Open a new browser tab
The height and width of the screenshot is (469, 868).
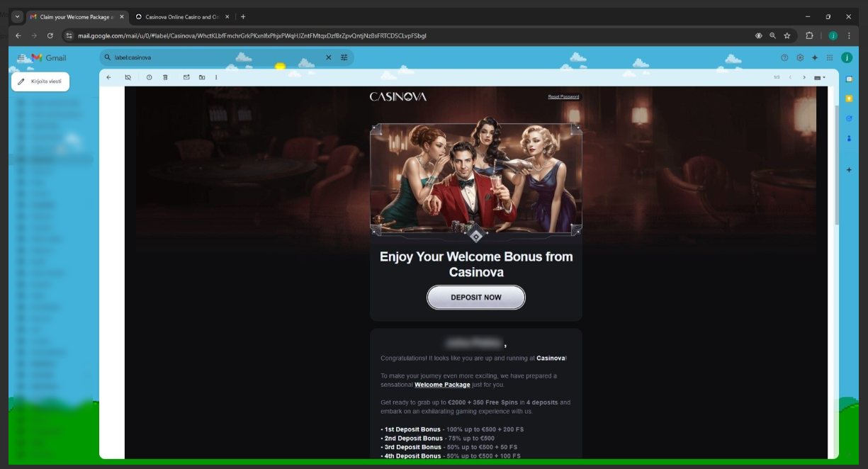(243, 16)
